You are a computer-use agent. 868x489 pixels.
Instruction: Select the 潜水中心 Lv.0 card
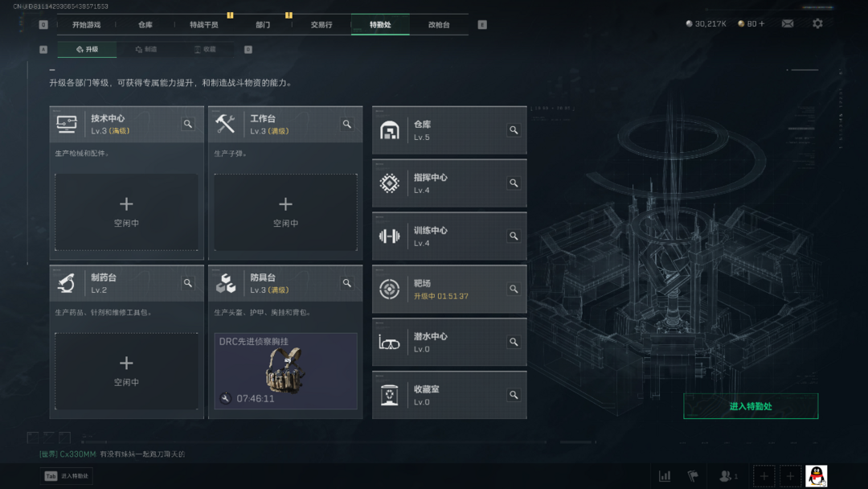pos(449,343)
